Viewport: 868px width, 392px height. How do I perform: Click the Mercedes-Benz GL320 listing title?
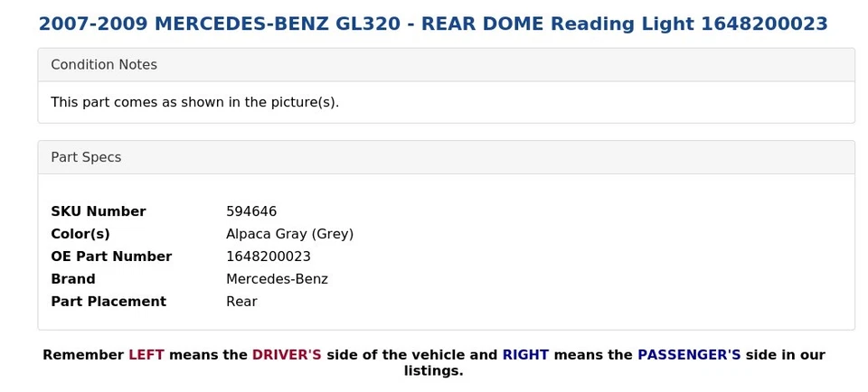tap(433, 23)
